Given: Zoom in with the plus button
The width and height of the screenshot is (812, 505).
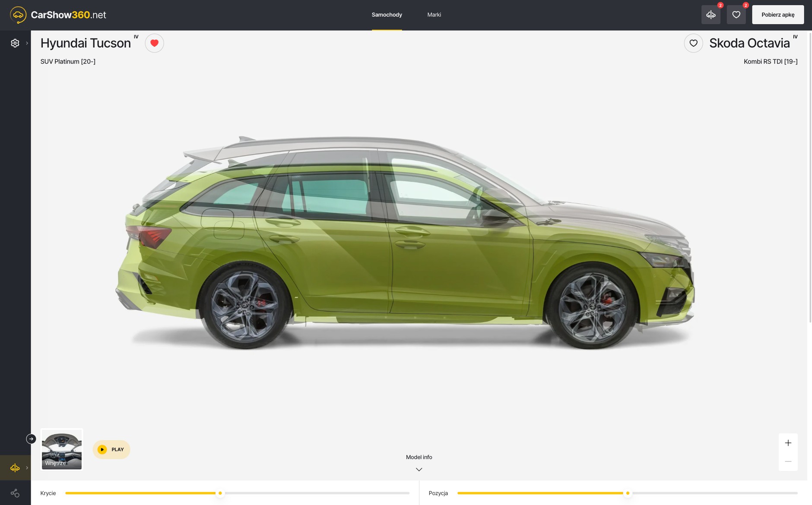Looking at the screenshot, I should 788,443.
